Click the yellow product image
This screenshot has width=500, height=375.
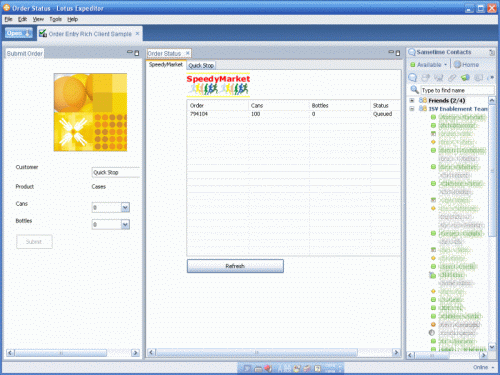[90, 112]
